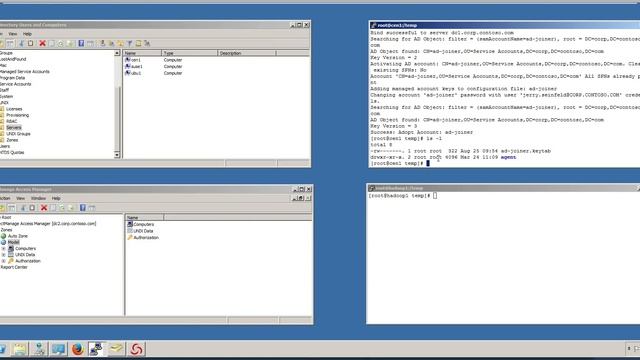Click the new user icon in Users and Computers toolbar
This screenshot has width=640, height=360.
click(x=102, y=43)
